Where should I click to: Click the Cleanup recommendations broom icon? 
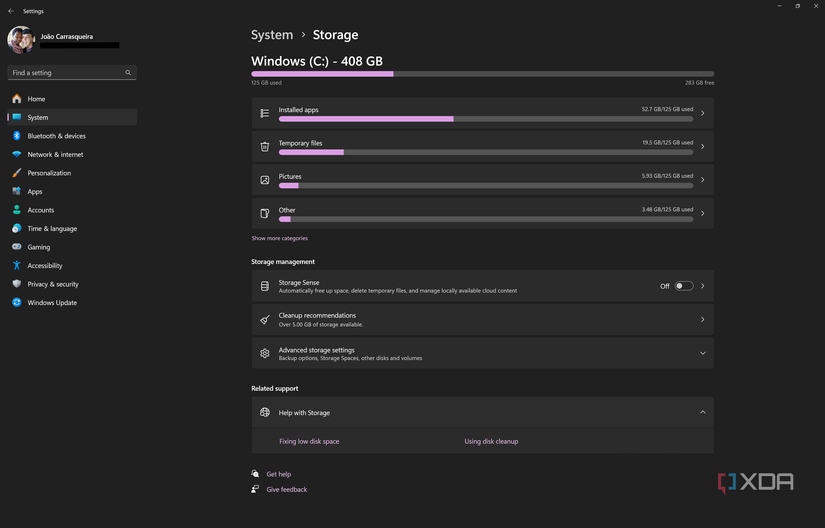[x=265, y=320]
